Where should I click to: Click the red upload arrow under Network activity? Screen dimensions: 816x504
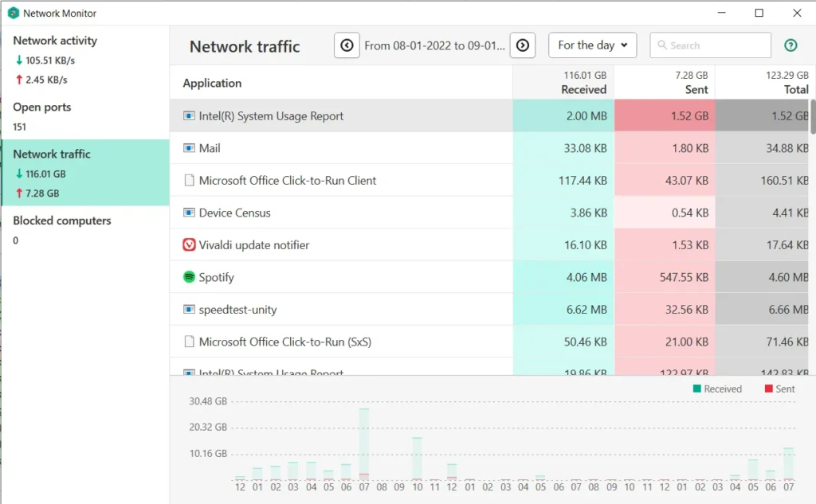(19, 80)
